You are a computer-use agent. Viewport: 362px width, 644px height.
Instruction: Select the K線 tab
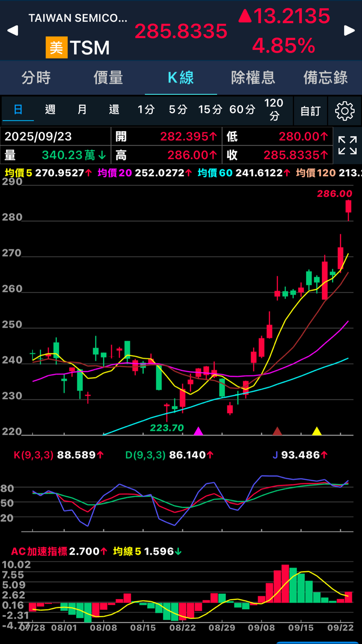click(181, 78)
